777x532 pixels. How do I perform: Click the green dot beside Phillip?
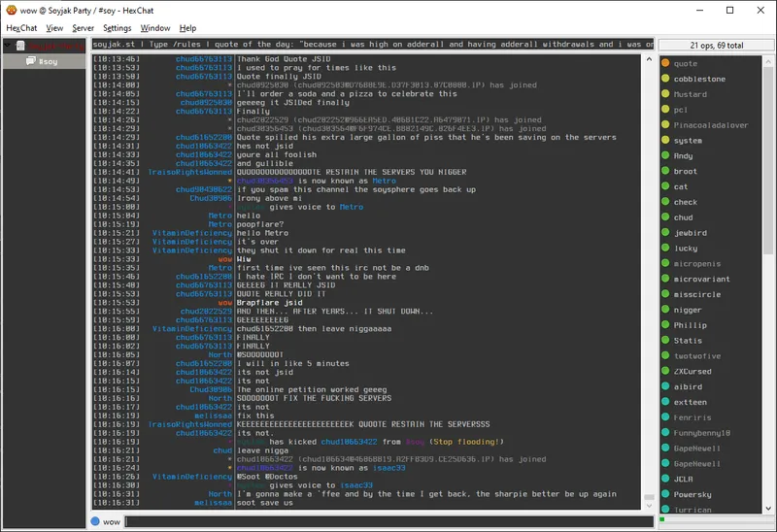pos(665,324)
